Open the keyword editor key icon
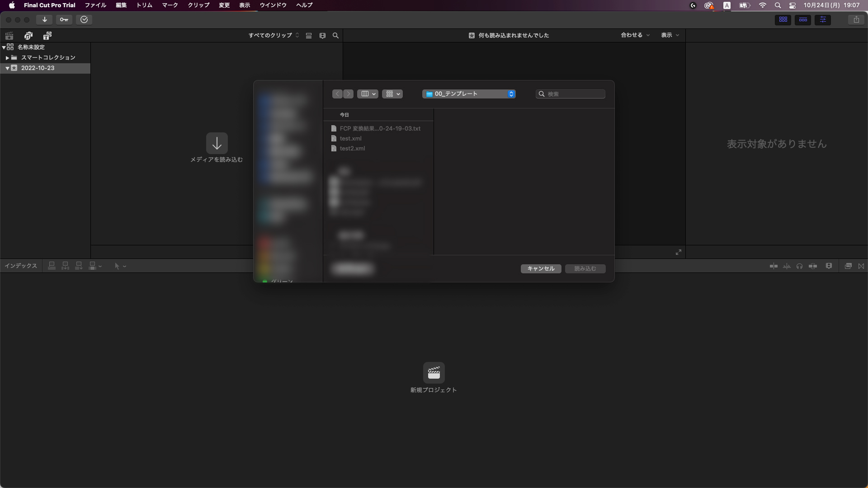Image resolution: width=868 pixels, height=488 pixels. 64,19
